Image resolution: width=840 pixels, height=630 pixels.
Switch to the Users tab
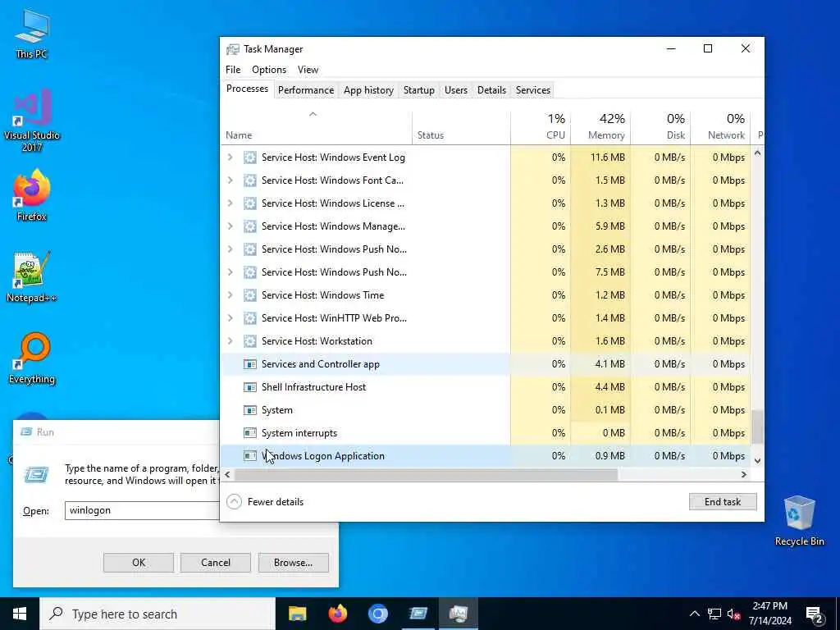pos(456,90)
